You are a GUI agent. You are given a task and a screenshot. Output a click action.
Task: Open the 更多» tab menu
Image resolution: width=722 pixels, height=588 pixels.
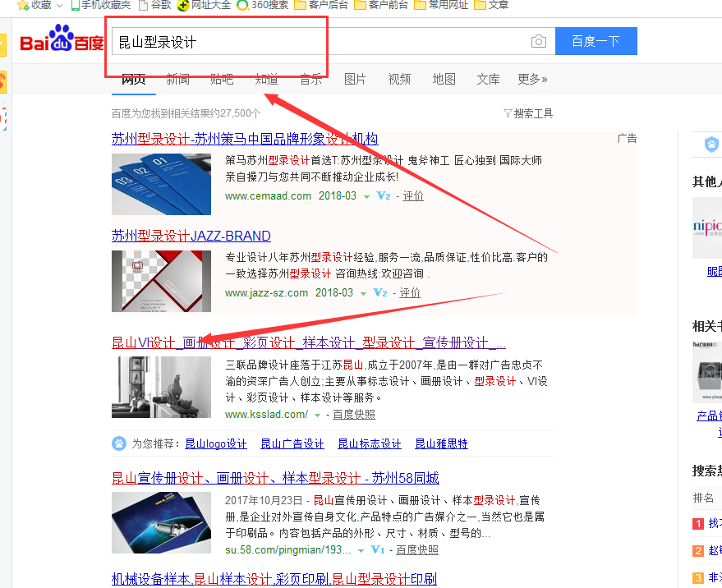(x=532, y=79)
